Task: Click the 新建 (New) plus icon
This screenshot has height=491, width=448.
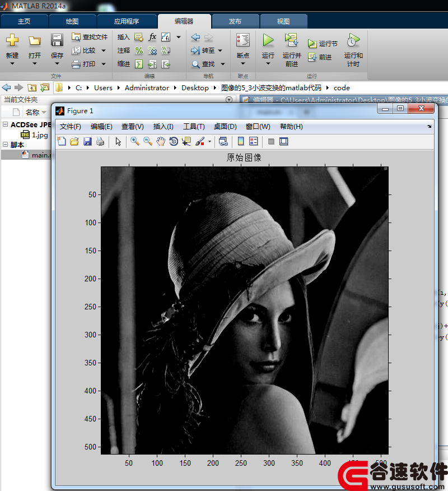Action: coord(12,40)
